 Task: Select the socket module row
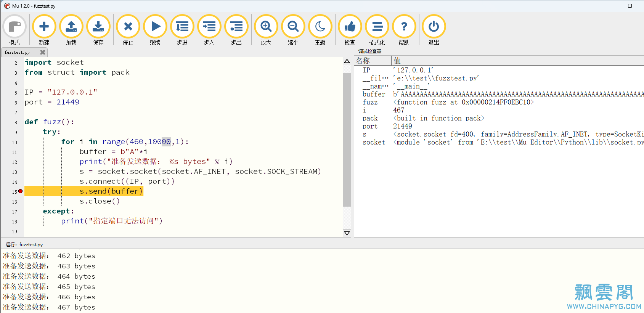pos(499,142)
